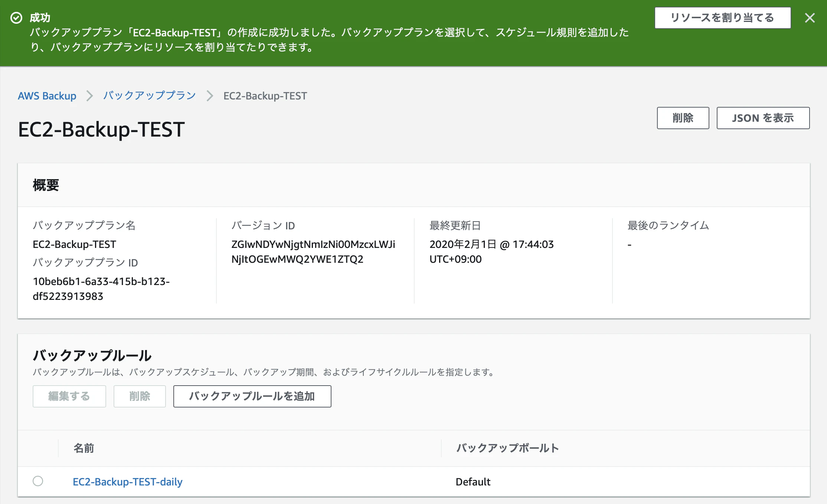Go to バックアッププラン breadcrumb link
Viewport: 827px width, 504px height.
click(149, 96)
